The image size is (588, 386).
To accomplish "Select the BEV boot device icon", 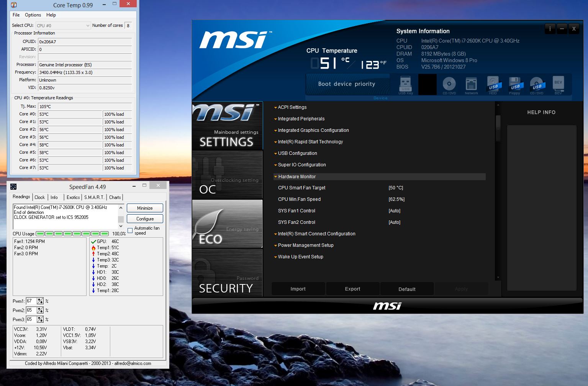I will pos(558,85).
